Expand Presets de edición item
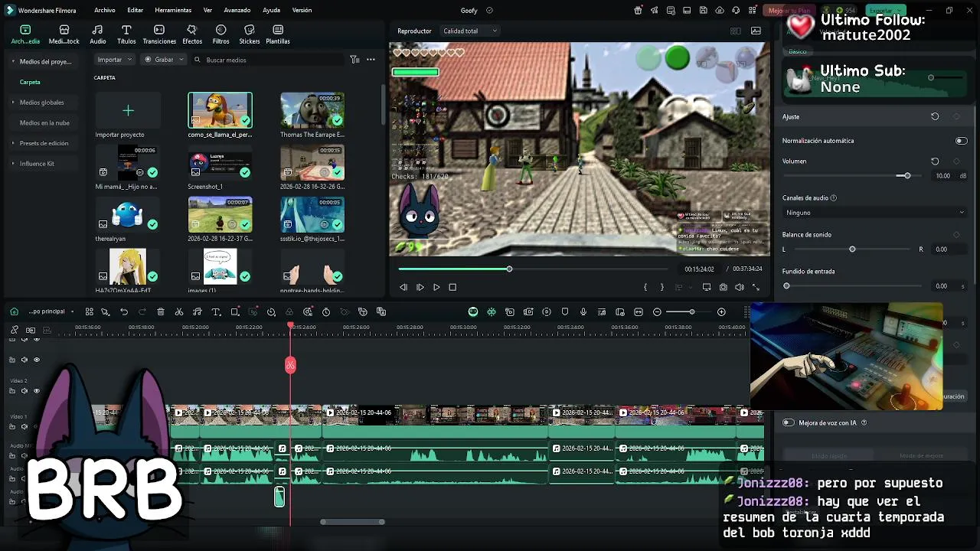Viewport: 980px width, 551px height. click(x=12, y=143)
